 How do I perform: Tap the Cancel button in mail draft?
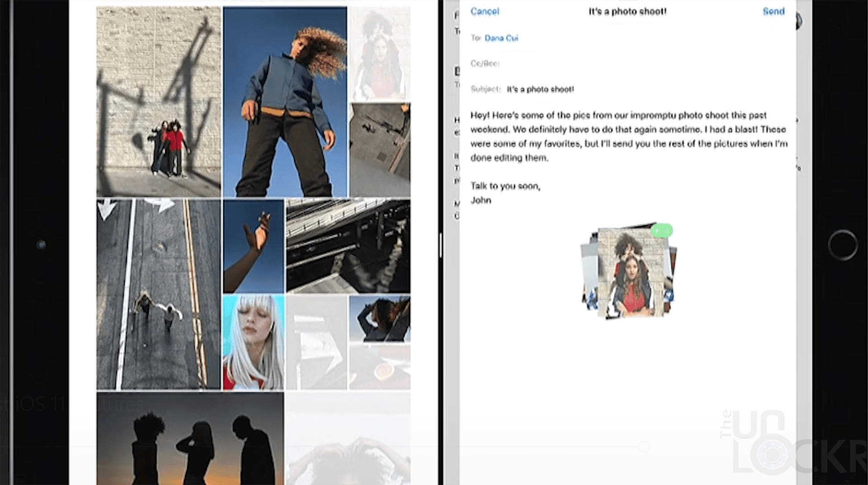coord(485,11)
